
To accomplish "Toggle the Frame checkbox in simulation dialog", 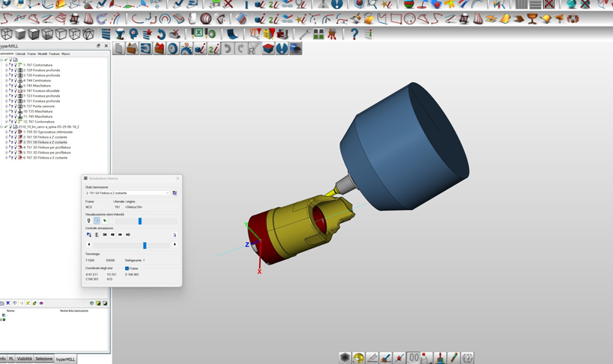I will click(x=127, y=269).
